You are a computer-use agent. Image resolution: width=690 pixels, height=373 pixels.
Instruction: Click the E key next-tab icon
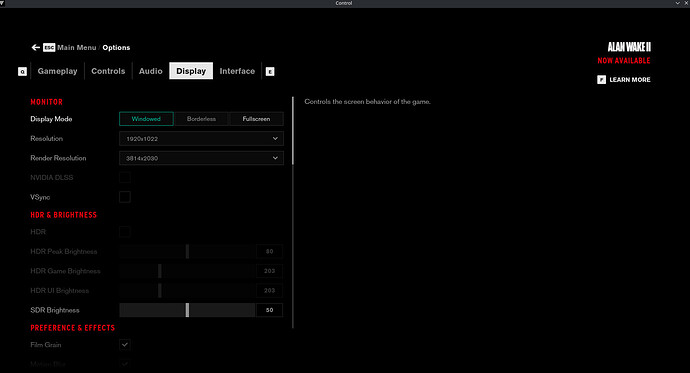[x=270, y=71]
